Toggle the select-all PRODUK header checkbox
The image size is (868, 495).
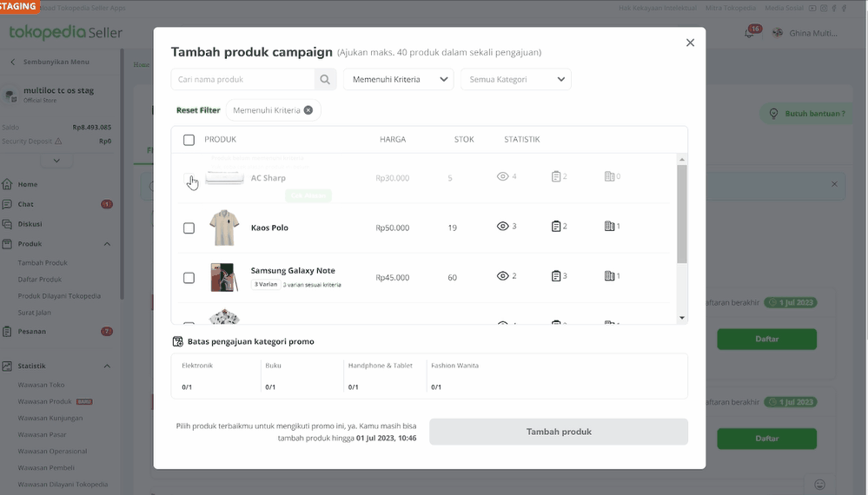pyautogui.click(x=189, y=140)
